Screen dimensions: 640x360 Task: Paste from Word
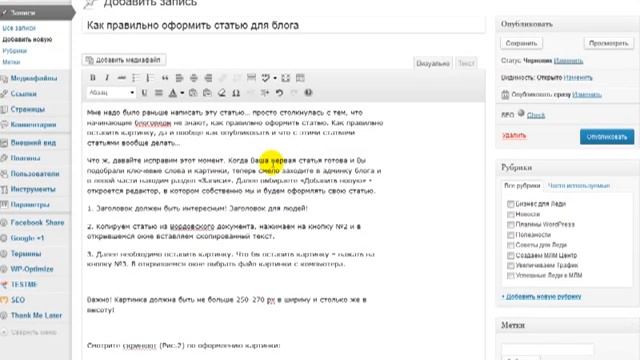click(207, 93)
